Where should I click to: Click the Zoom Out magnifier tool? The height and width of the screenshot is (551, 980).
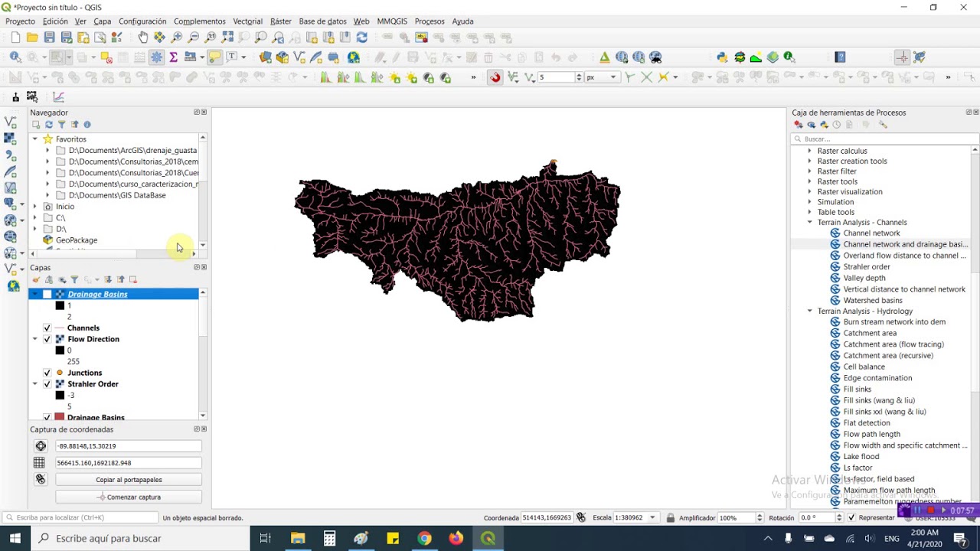[194, 37]
